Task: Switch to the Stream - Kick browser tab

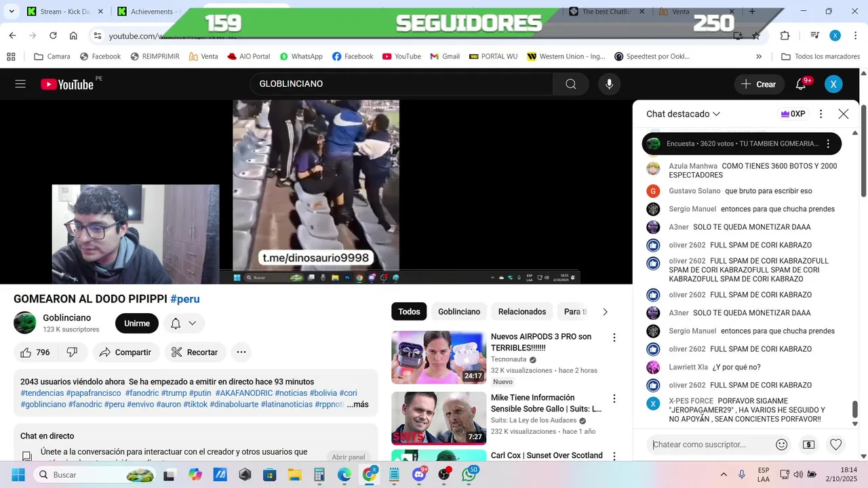Action: tap(65, 12)
